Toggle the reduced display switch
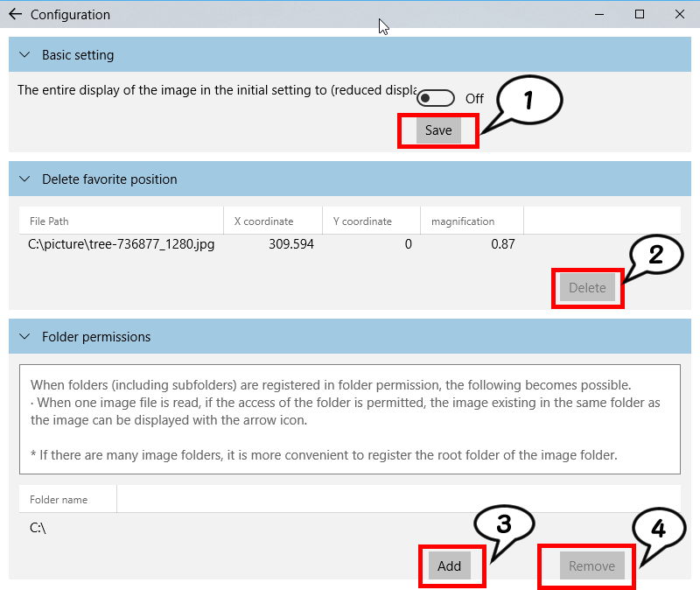 point(435,98)
